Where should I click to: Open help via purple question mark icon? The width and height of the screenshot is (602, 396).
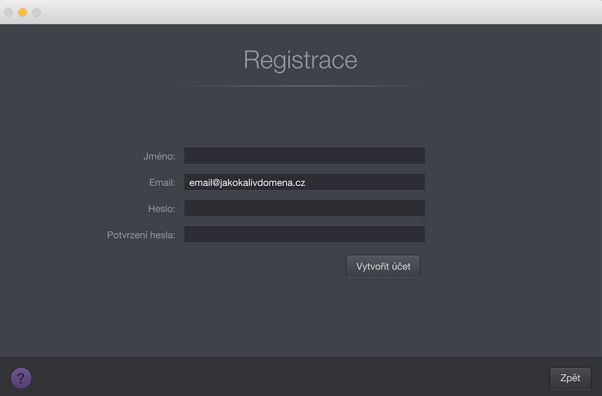21,378
